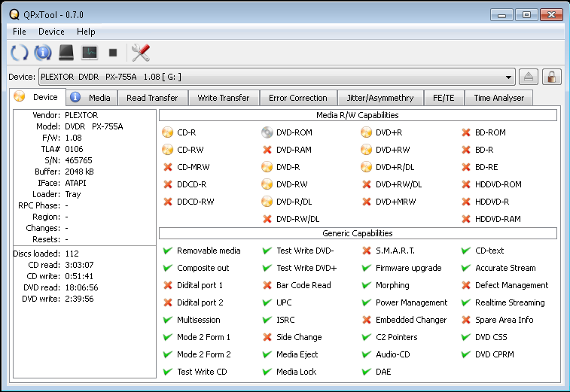Open the Error Correction tab
The image size is (570, 392).
[298, 98]
